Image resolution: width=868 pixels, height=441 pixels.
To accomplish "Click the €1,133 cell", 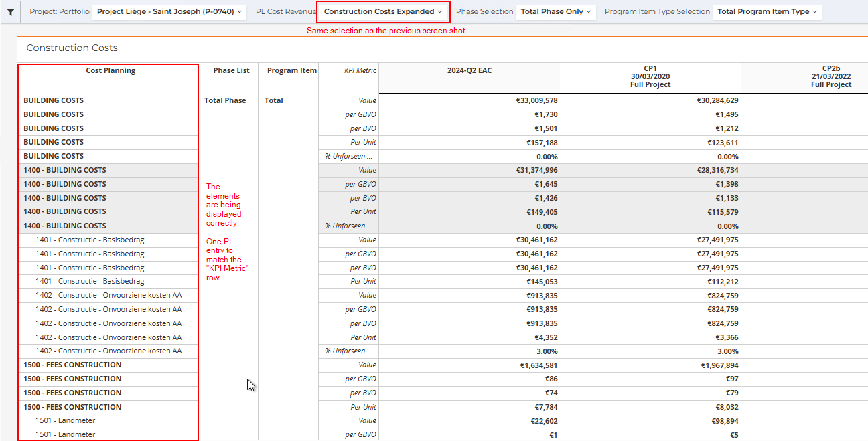I will [x=727, y=198].
